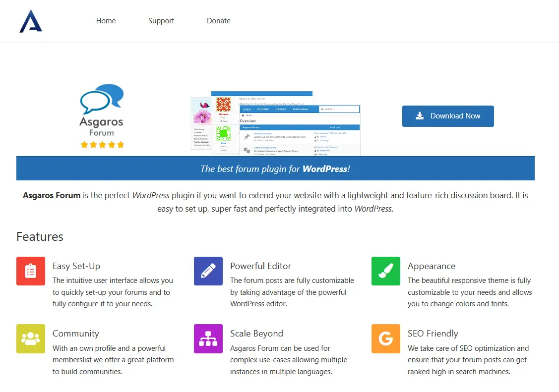Click the bold 'Asgaros Forum' text in the intro
The width and height of the screenshot is (559, 392).
pos(52,195)
